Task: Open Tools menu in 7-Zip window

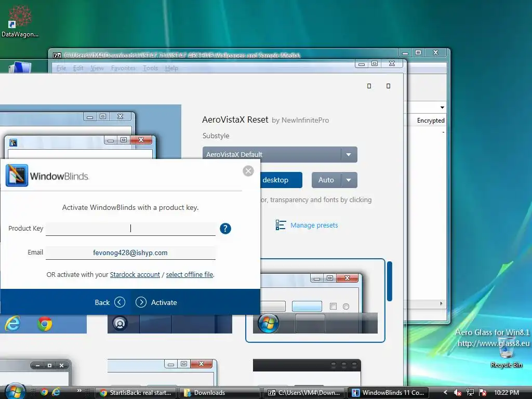Action: pyautogui.click(x=150, y=68)
